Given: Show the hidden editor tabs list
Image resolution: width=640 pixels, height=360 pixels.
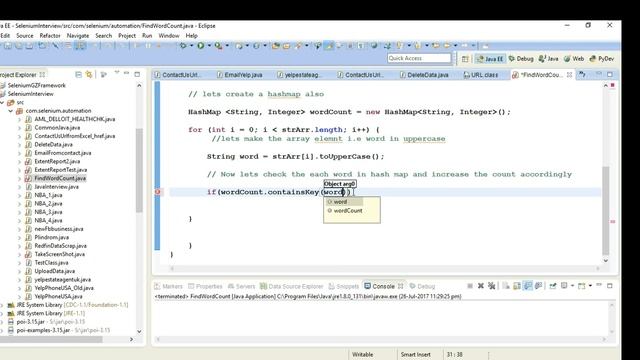Looking at the screenshot, I should click(x=582, y=74).
